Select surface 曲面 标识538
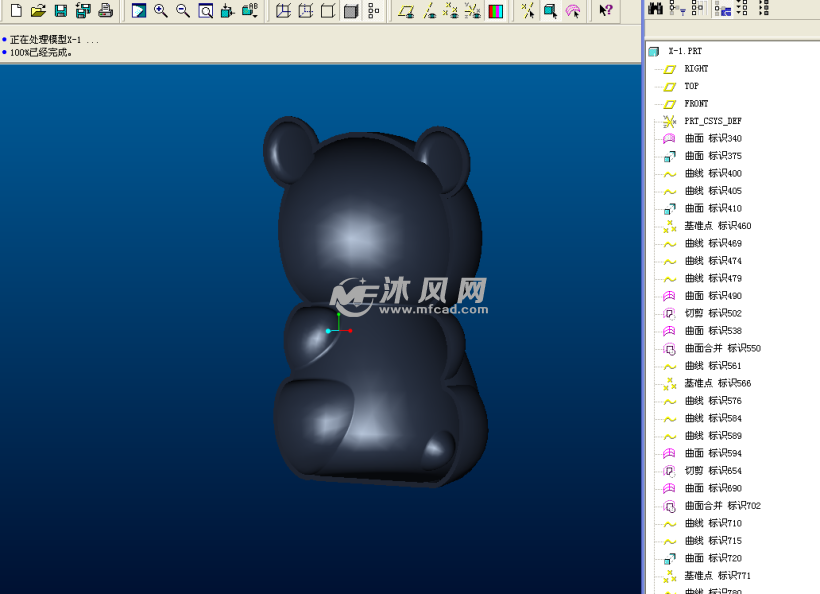Screen dimensions: 820x594 coord(713,330)
